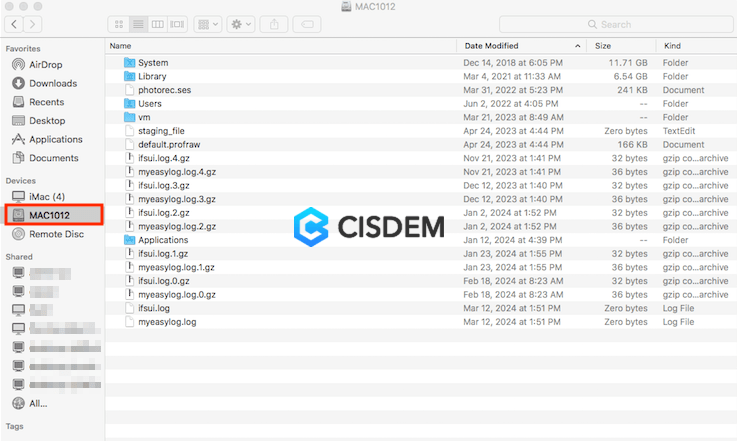Go forward with the right arrow button

click(32, 24)
